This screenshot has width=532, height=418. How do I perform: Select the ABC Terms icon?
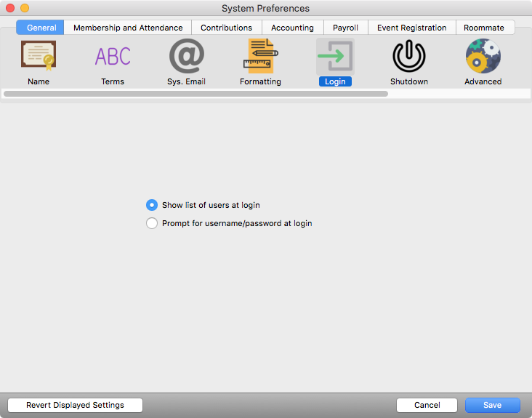[113, 57]
